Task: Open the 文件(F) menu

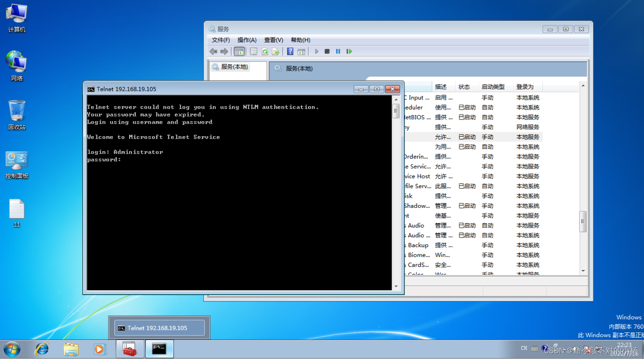Action: coord(221,40)
